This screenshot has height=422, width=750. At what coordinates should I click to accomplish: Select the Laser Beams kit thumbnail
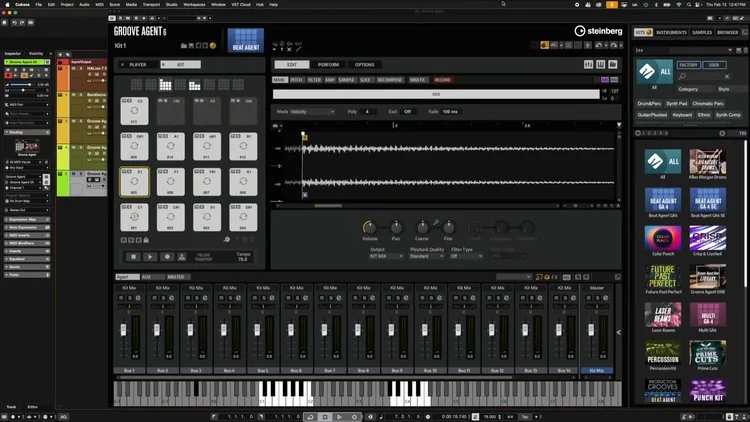coord(663,314)
